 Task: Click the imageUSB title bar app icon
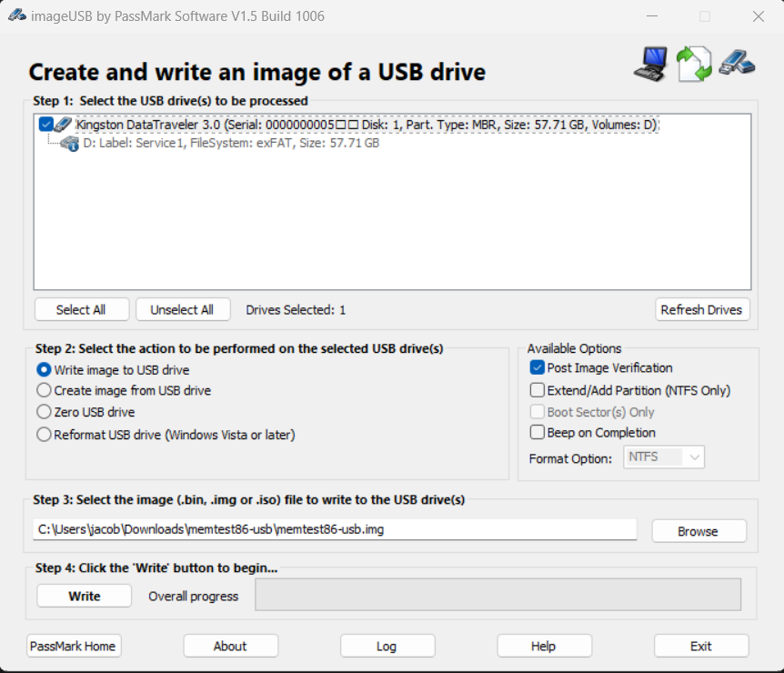tap(17, 15)
